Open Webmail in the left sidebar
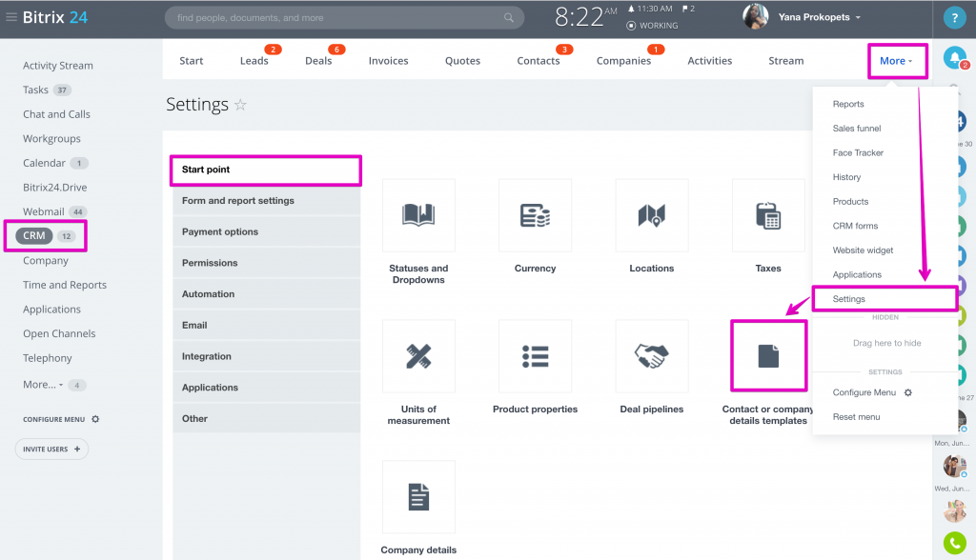Screen dimensions: 976x560 click(x=44, y=211)
